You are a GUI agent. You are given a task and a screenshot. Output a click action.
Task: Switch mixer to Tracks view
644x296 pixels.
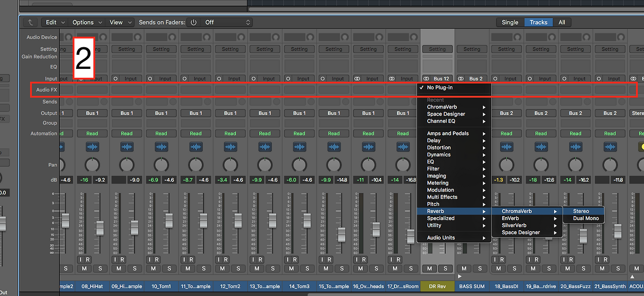pos(538,22)
